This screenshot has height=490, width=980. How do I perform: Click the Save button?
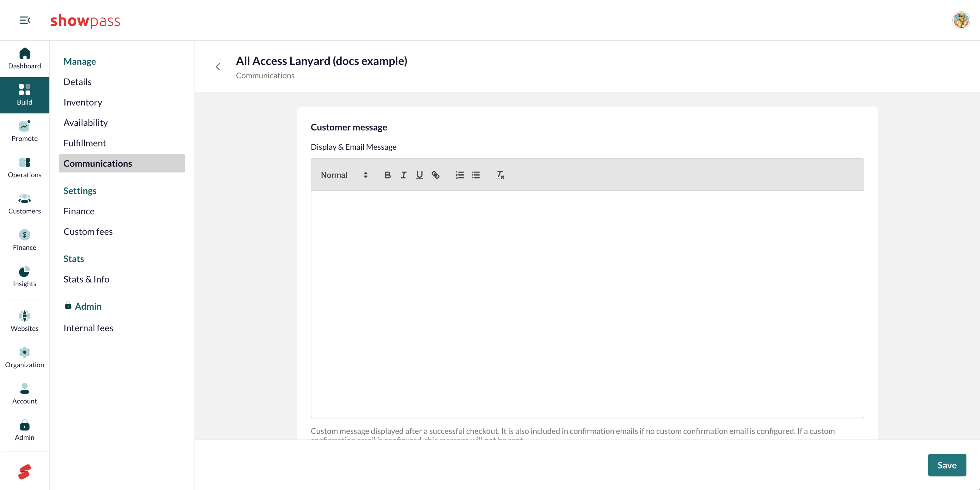947,465
